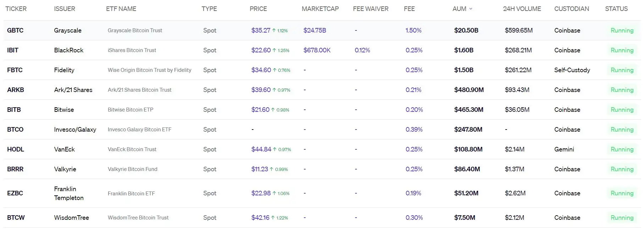Click BITB's price up-arrow
Viewport: 644px width, 229px height.
pos(274,109)
